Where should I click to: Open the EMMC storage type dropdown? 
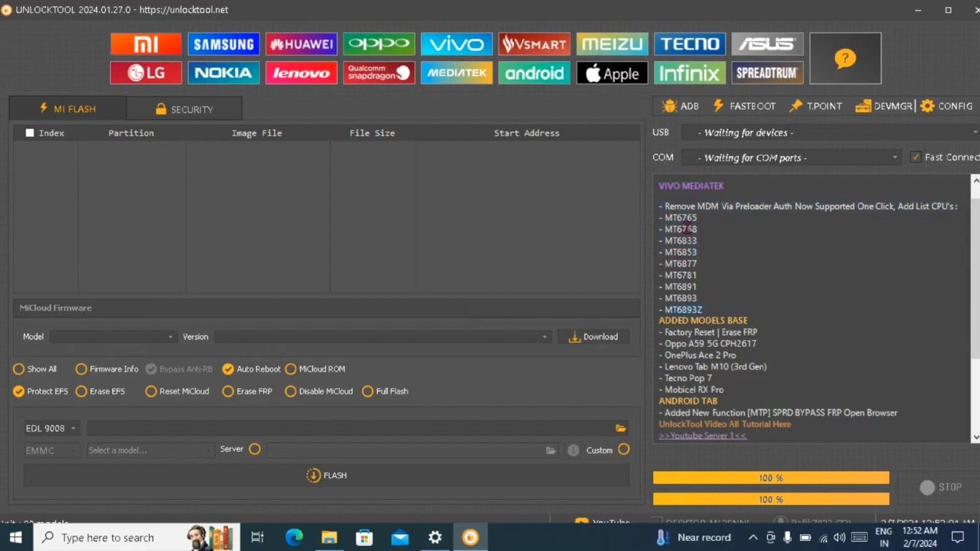pos(51,450)
